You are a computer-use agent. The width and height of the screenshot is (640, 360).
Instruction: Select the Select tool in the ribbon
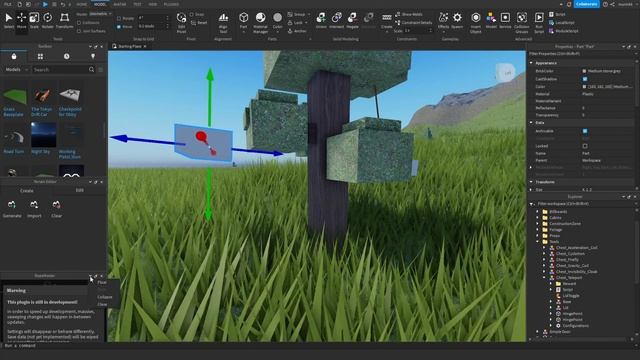click(x=9, y=20)
